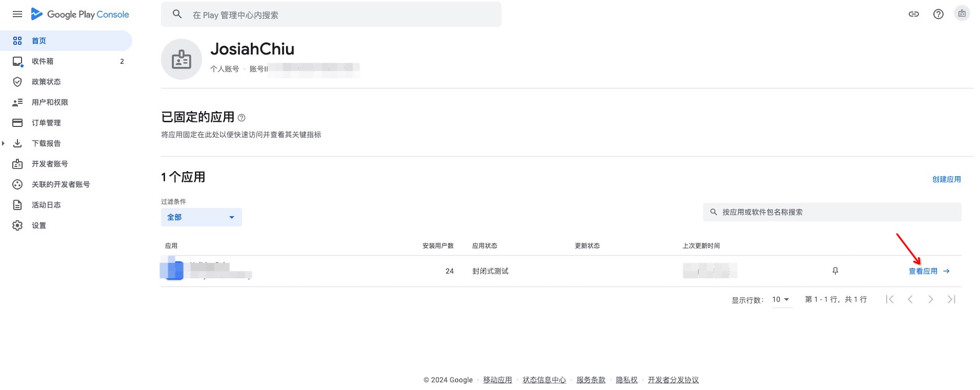Screen dimensions: 980x390
Task: Click the search magnifier icon in top bar
Action: click(177, 14)
